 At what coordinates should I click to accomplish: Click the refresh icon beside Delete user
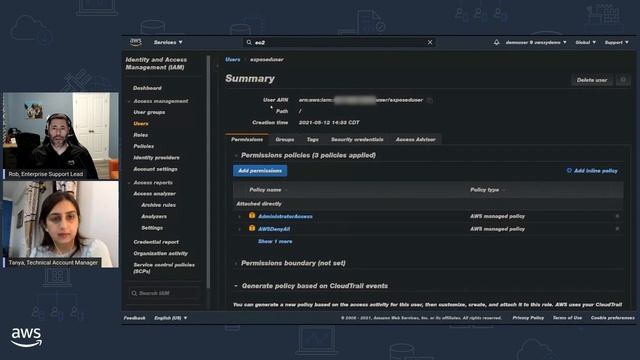point(623,80)
